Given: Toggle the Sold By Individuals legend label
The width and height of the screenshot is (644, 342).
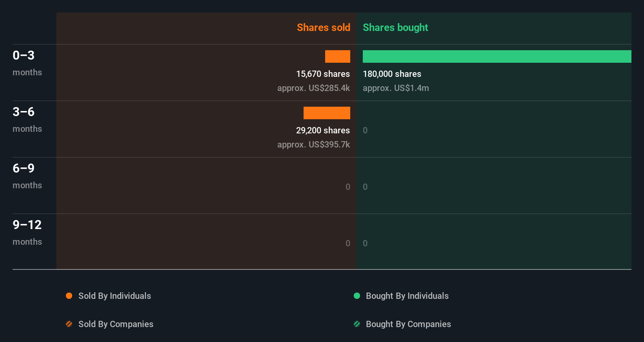Looking at the screenshot, I should 115,296.
